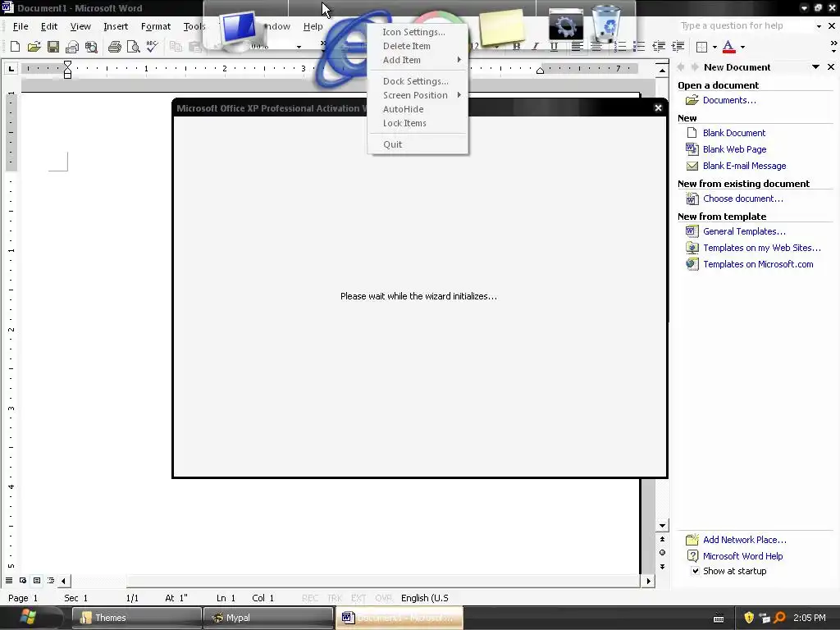Open the border style dropdown arrow

tap(714, 47)
